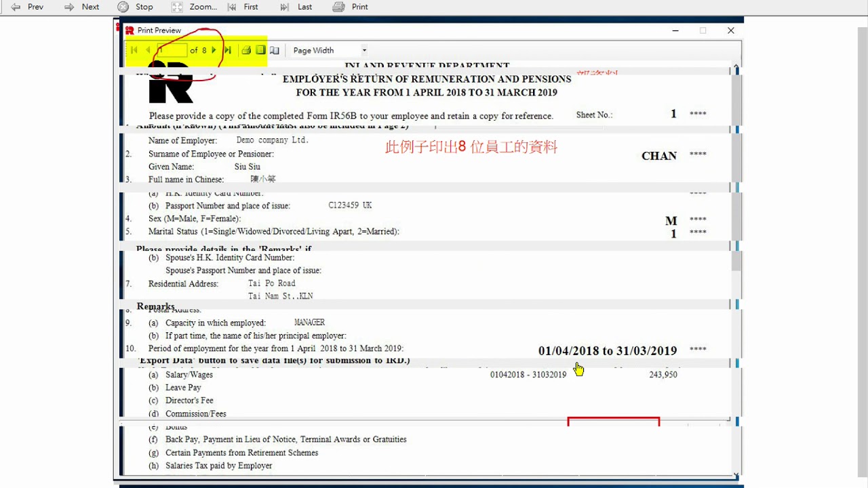Click the Demo company Ltd. employer name
868x488 pixels.
tap(273, 140)
